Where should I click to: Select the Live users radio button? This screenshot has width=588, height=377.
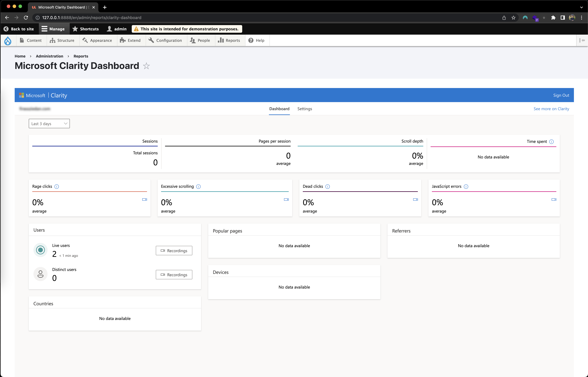pos(40,250)
